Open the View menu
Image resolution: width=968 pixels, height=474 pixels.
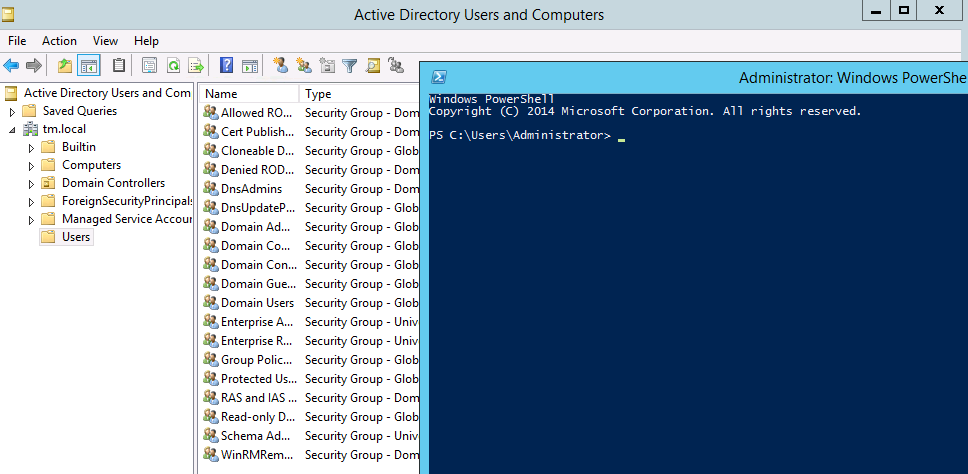click(106, 41)
